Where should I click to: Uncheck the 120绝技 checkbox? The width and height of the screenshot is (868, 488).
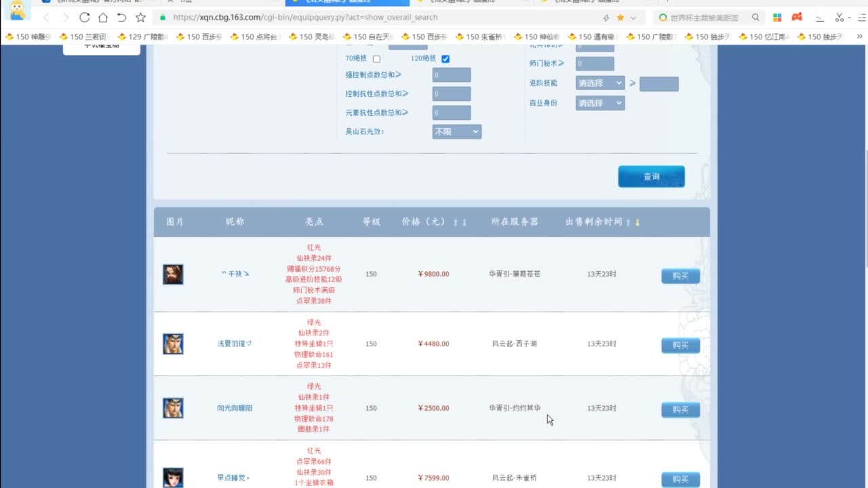(x=446, y=59)
